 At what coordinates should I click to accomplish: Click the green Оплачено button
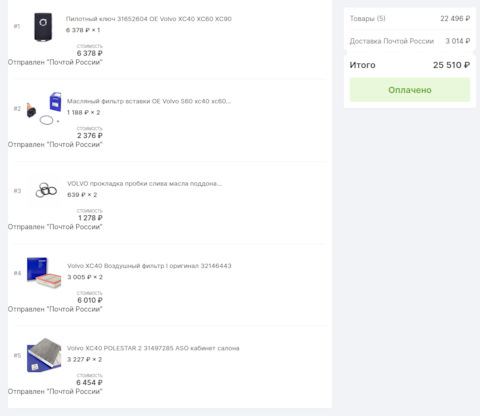pos(410,90)
